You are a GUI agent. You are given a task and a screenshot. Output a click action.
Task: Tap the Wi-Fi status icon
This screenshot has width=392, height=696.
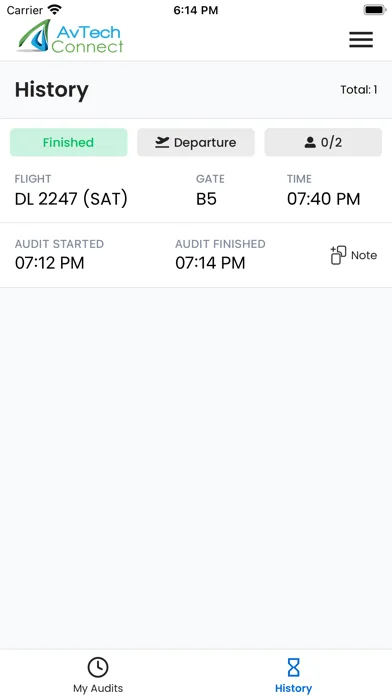[55, 9]
